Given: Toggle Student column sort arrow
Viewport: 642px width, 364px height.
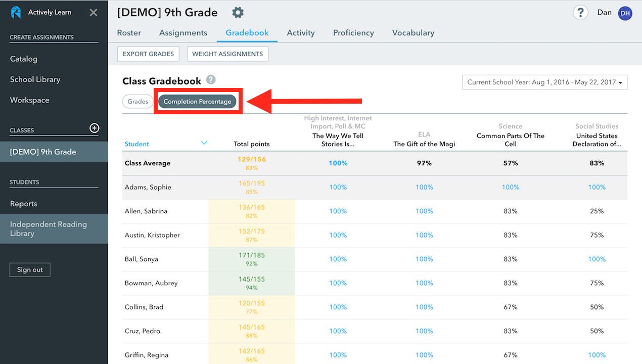Looking at the screenshot, I should coord(204,143).
